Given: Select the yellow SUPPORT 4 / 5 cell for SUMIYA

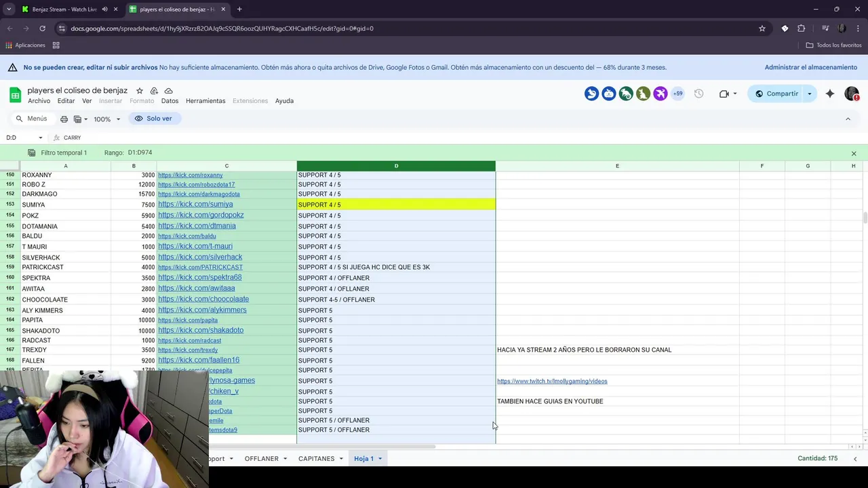Looking at the screenshot, I should [x=396, y=205].
